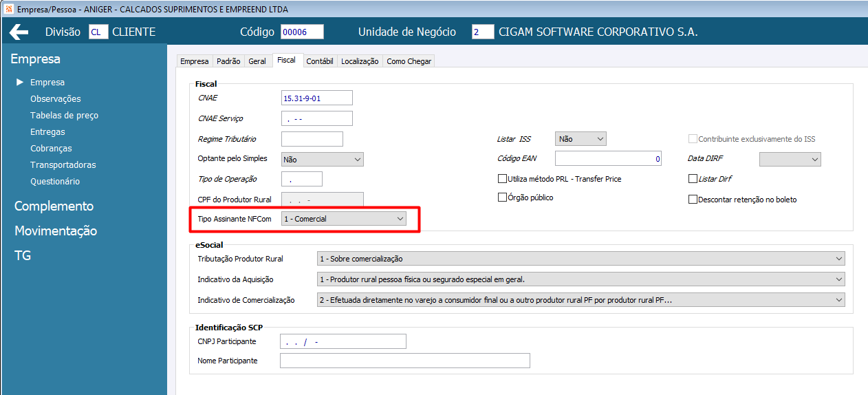868x395 pixels.
Task: Open Observações in the sidebar
Action: pos(56,99)
